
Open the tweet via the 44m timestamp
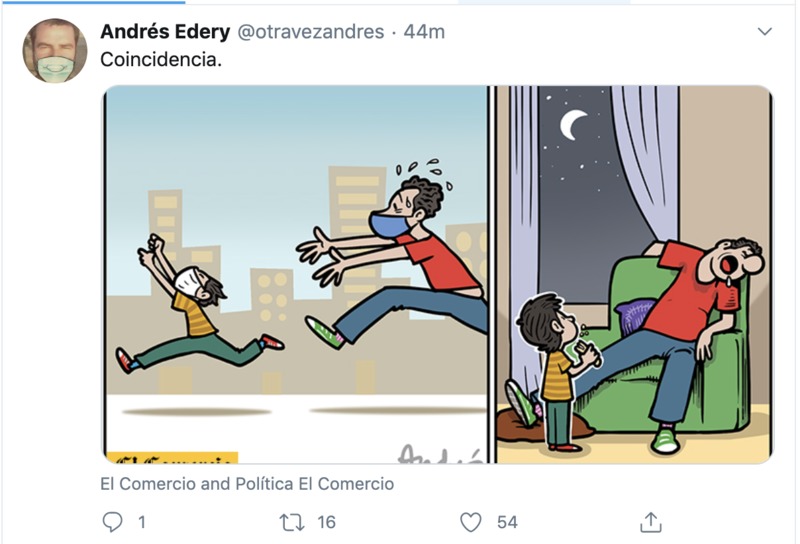(424, 32)
